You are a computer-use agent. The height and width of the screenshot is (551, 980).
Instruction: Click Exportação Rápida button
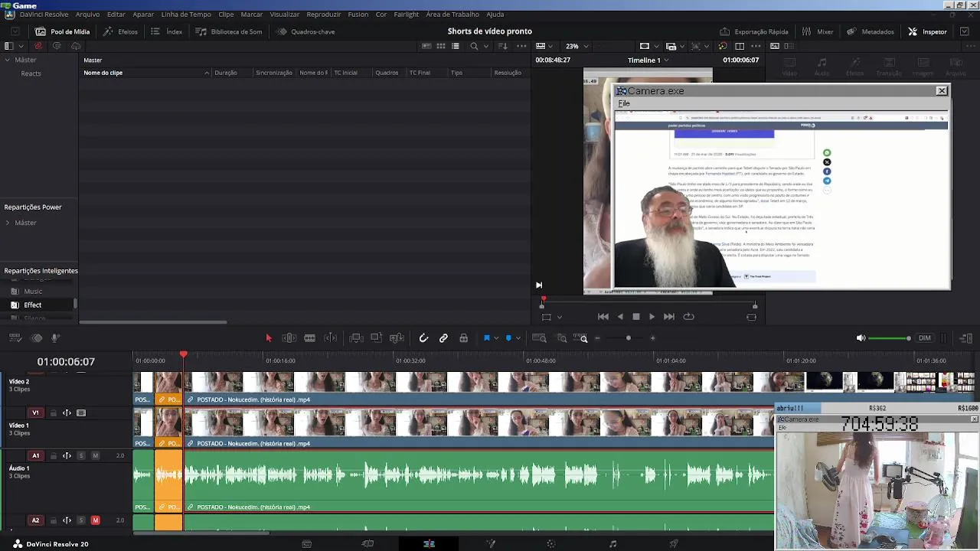[x=754, y=32]
